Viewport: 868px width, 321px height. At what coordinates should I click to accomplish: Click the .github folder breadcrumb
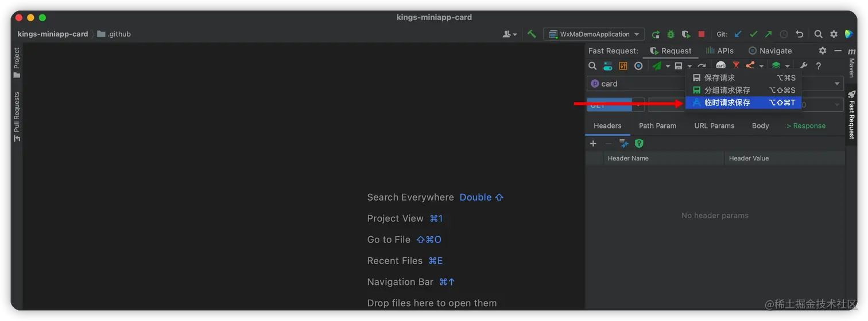(x=114, y=34)
